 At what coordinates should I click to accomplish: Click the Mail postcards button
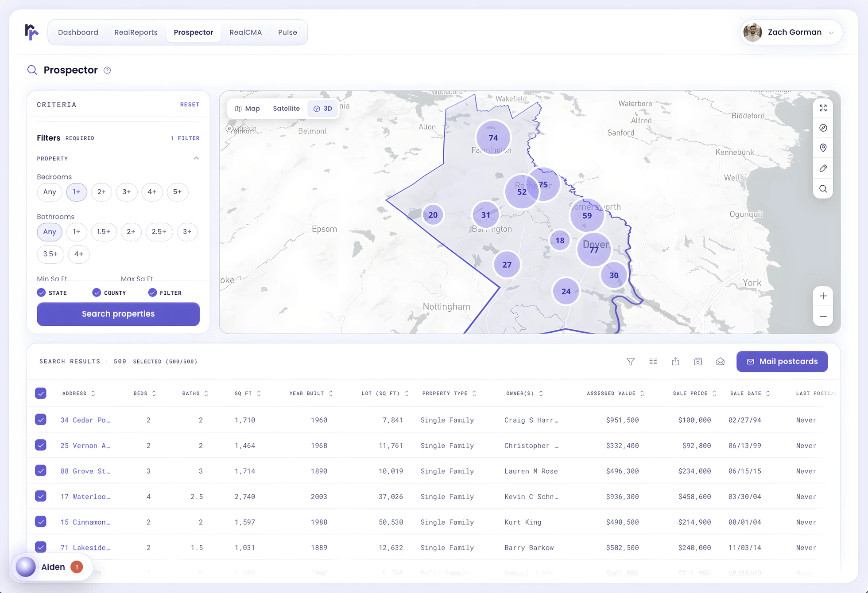(782, 362)
